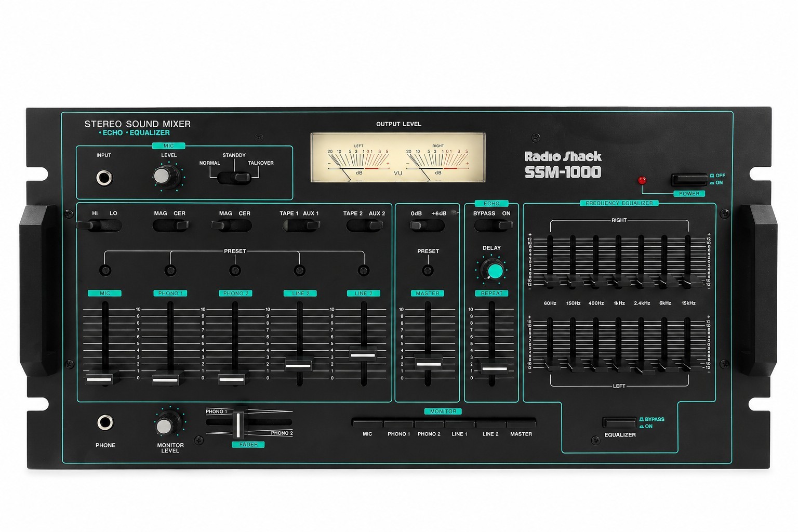Select the PHONO 2 monitor button
This screenshot has width=798, height=532.
coord(429,423)
